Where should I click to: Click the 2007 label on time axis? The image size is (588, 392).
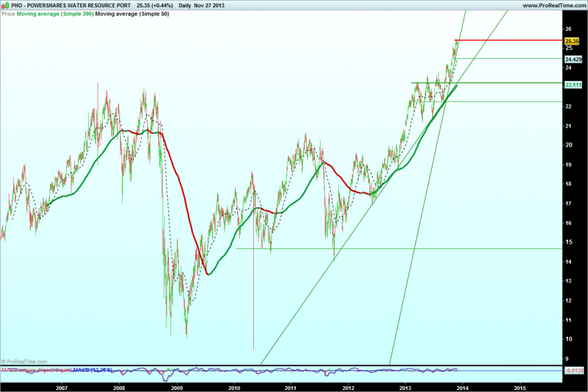(61, 388)
